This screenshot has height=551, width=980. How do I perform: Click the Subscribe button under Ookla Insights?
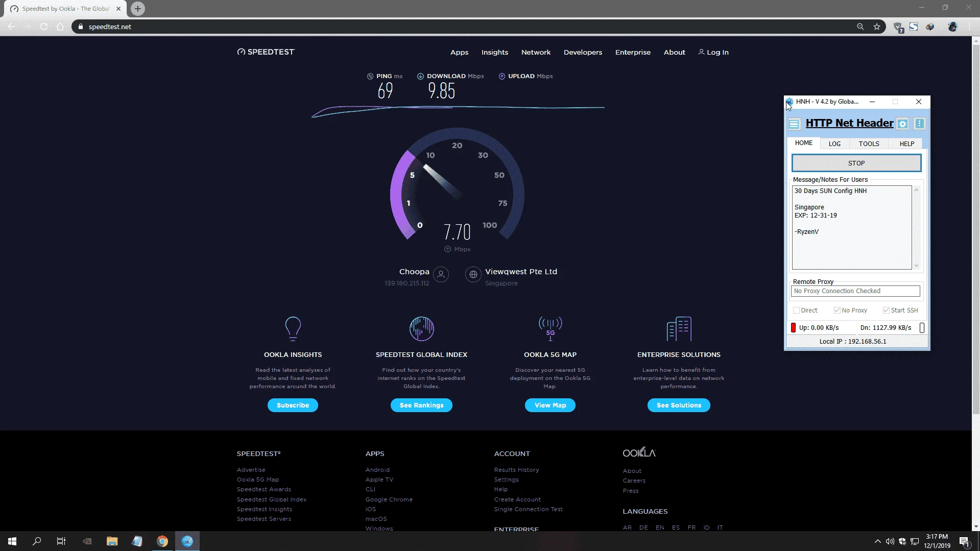pos(293,405)
